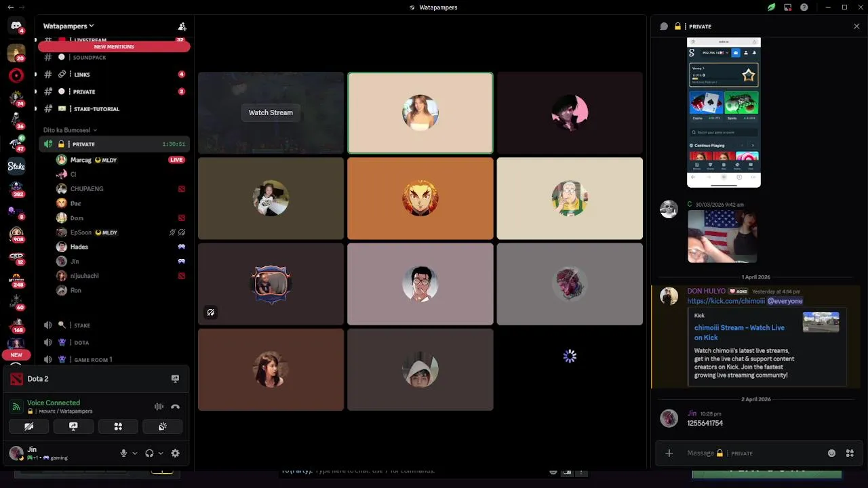Start an activity from voice panel
The height and width of the screenshot is (488, 868).
click(118, 426)
